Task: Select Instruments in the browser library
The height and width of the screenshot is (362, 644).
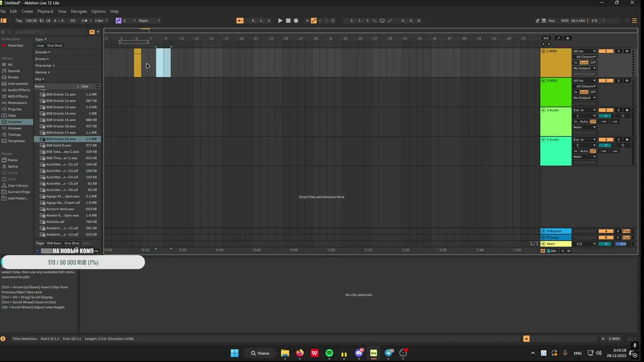Action: point(18,83)
